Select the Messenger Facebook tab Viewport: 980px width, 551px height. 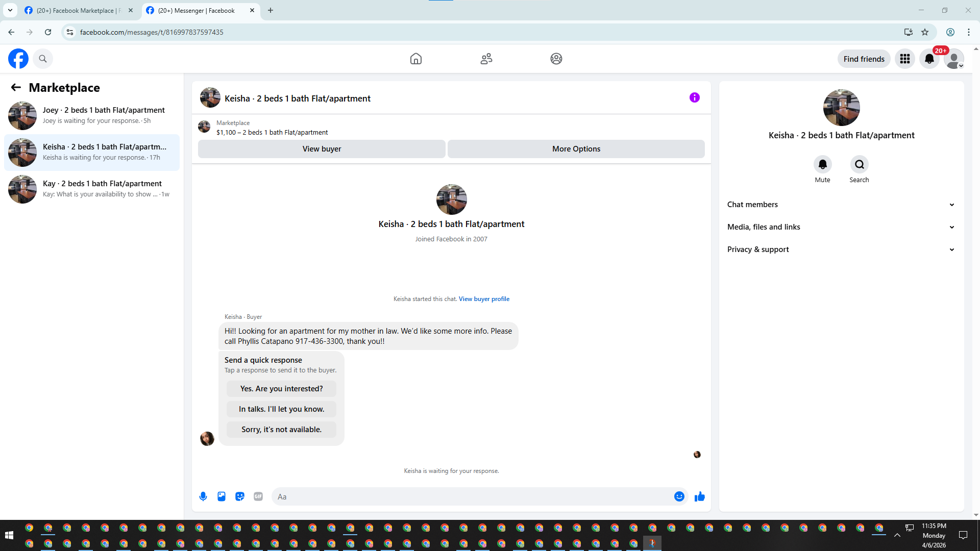coord(197,10)
